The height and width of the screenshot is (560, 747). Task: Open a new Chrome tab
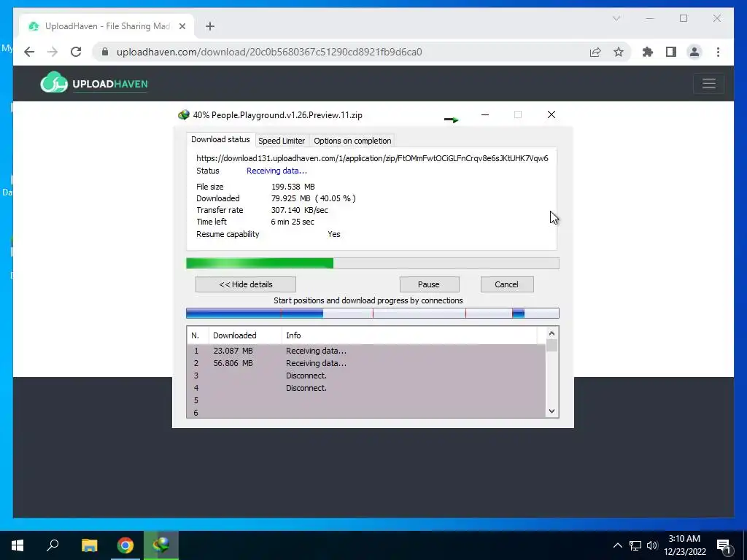click(210, 26)
